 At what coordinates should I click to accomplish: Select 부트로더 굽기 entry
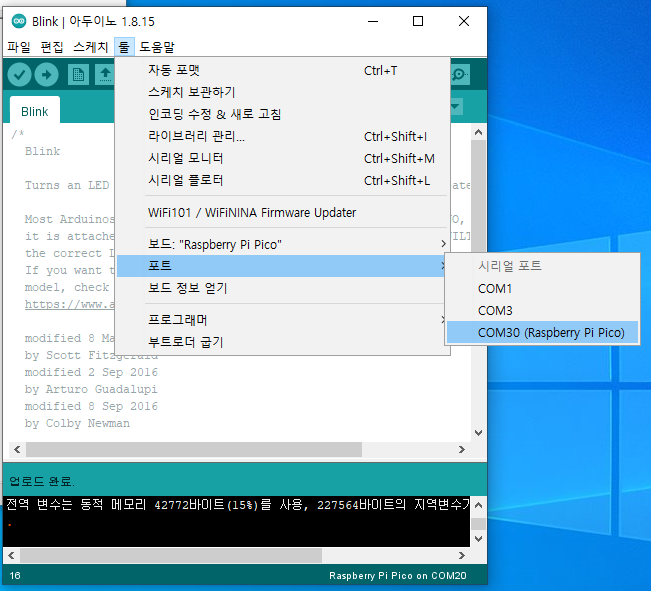pyautogui.click(x=281, y=342)
